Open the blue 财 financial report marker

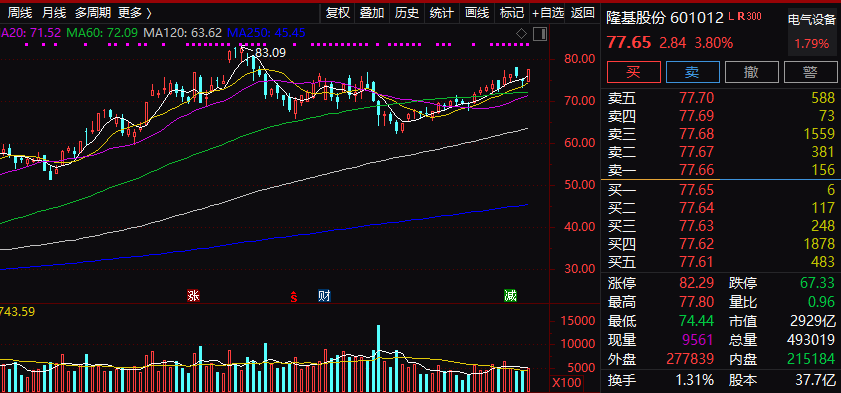(324, 295)
